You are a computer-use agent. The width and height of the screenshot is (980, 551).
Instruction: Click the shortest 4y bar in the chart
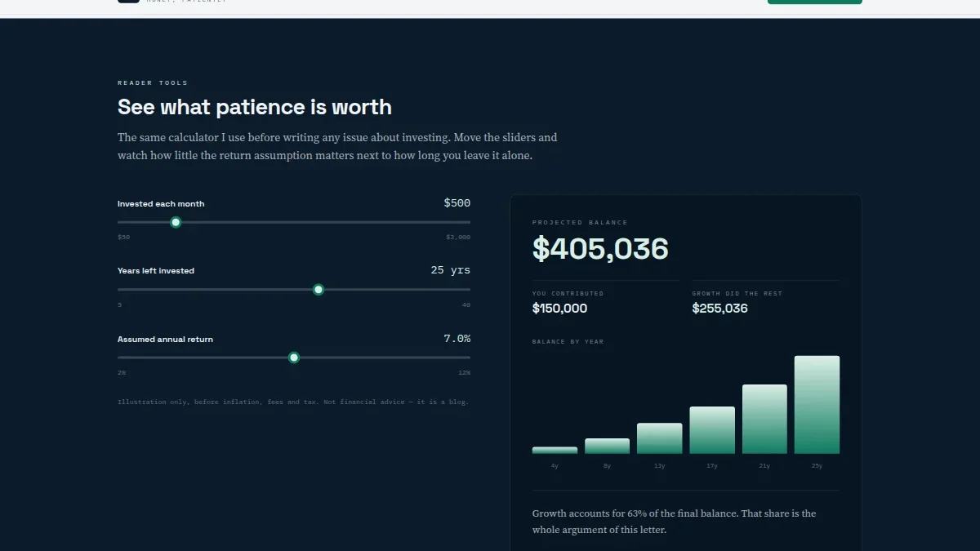point(555,451)
